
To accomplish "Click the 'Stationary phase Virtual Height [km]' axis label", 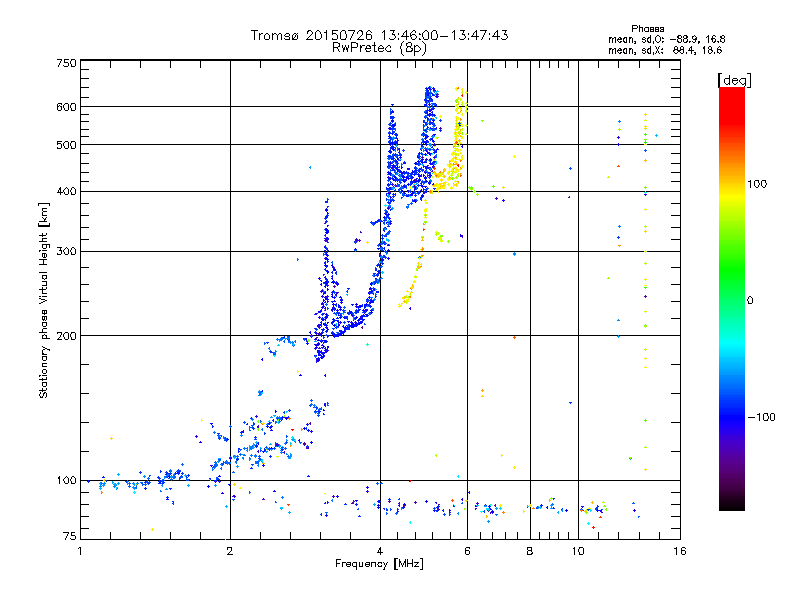I will [x=44, y=300].
